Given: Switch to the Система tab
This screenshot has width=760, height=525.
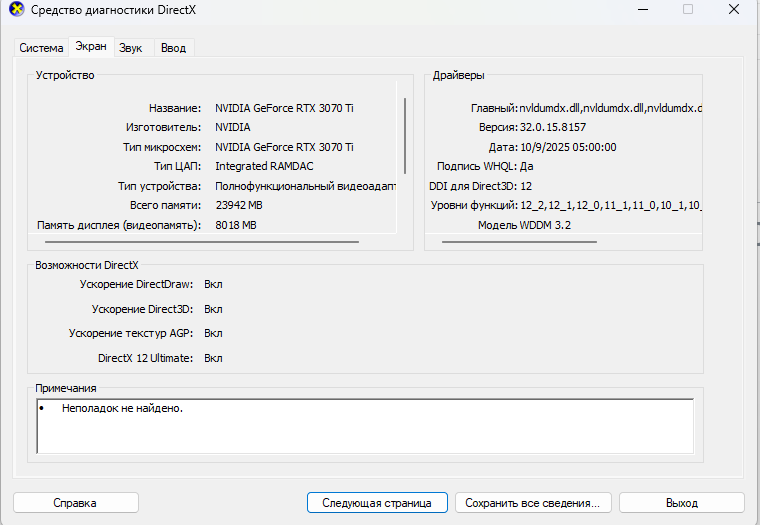Looking at the screenshot, I should (x=41, y=48).
